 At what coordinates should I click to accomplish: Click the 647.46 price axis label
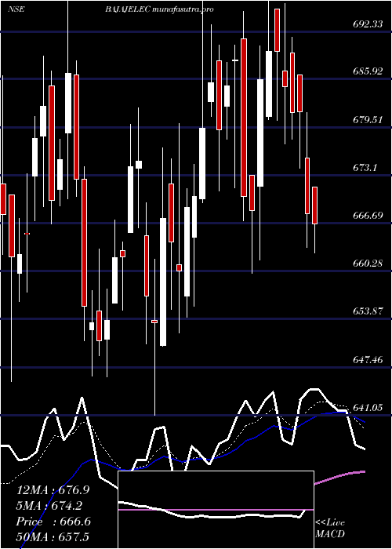pyautogui.click(x=367, y=359)
